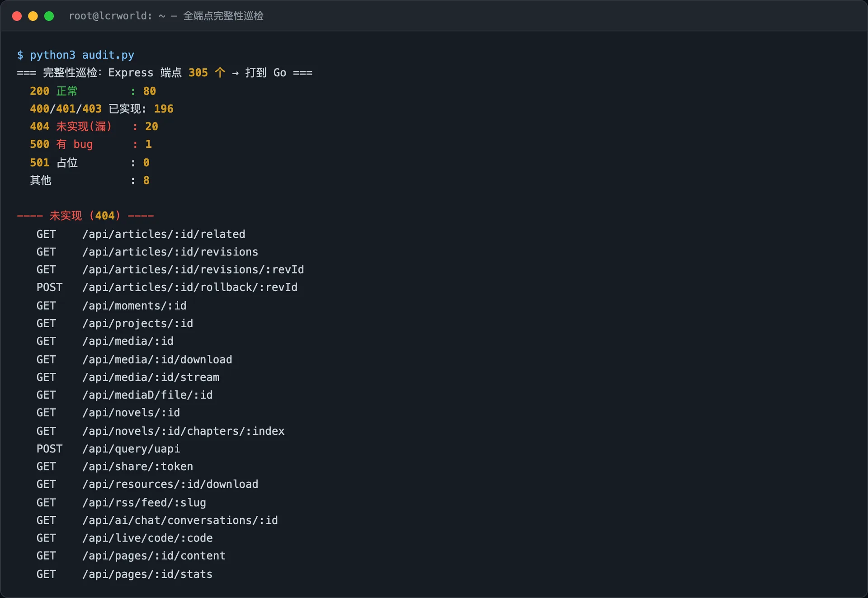Click the '其他' count line

point(90,180)
